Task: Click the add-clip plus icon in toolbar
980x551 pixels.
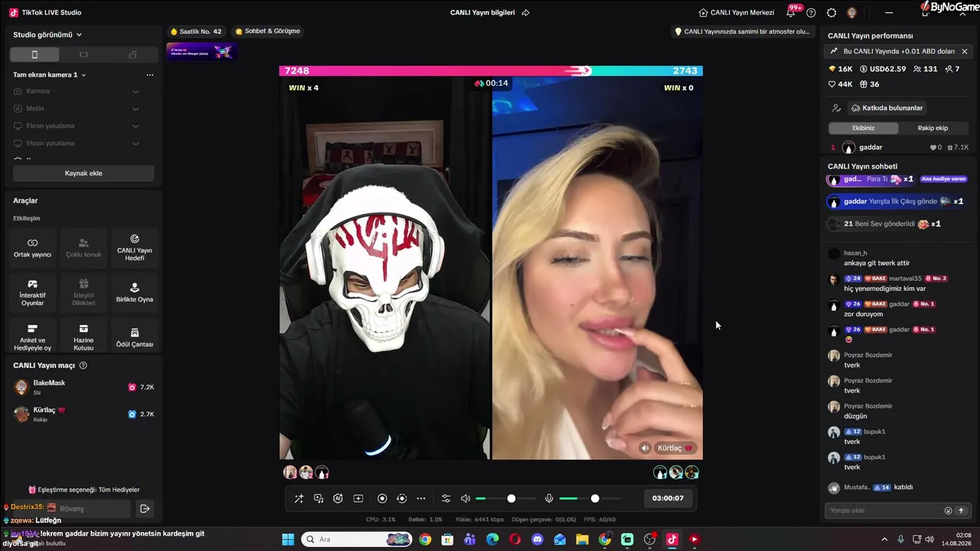Action: pyautogui.click(x=358, y=498)
